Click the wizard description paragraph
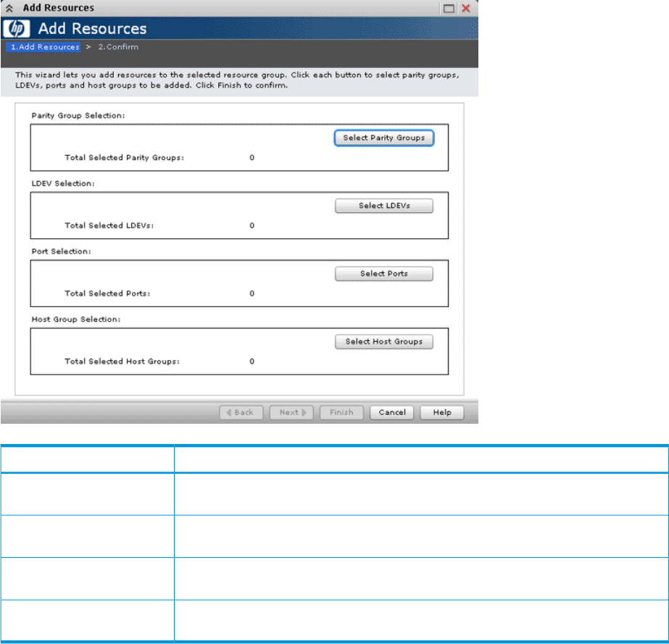The width and height of the screenshot is (669, 644). 237,80
